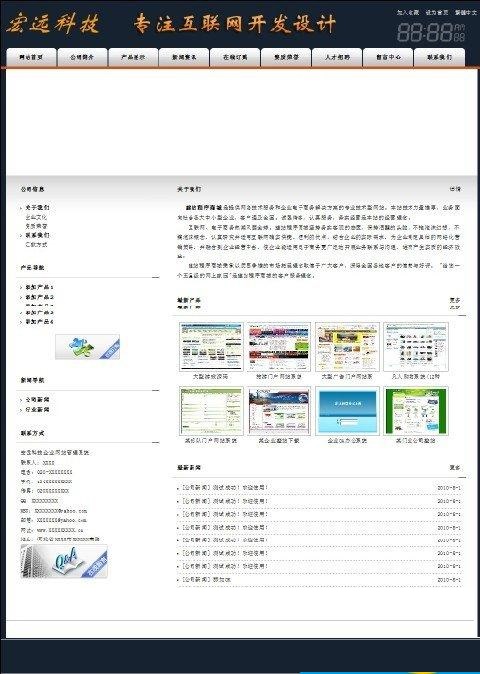Open the yellow-banner portal product thumbnail
Screen dimensions: 480x674
(347, 346)
